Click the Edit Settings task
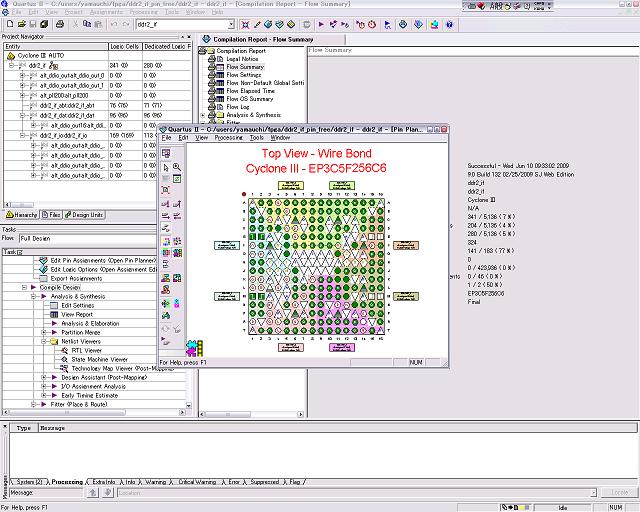 point(78,305)
